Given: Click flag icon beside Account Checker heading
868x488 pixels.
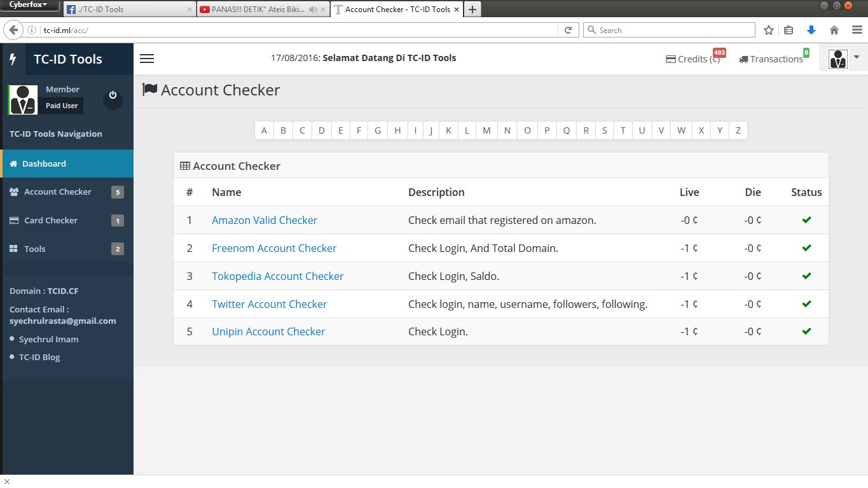Looking at the screenshot, I should tap(150, 89).
